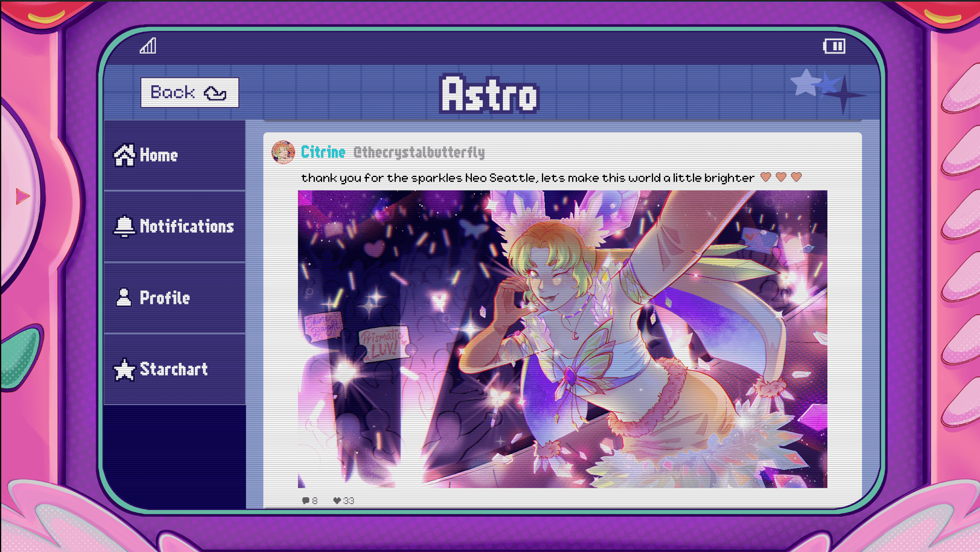Screen dimensions: 980x552
Task: Click the like count 33
Action: [349, 501]
